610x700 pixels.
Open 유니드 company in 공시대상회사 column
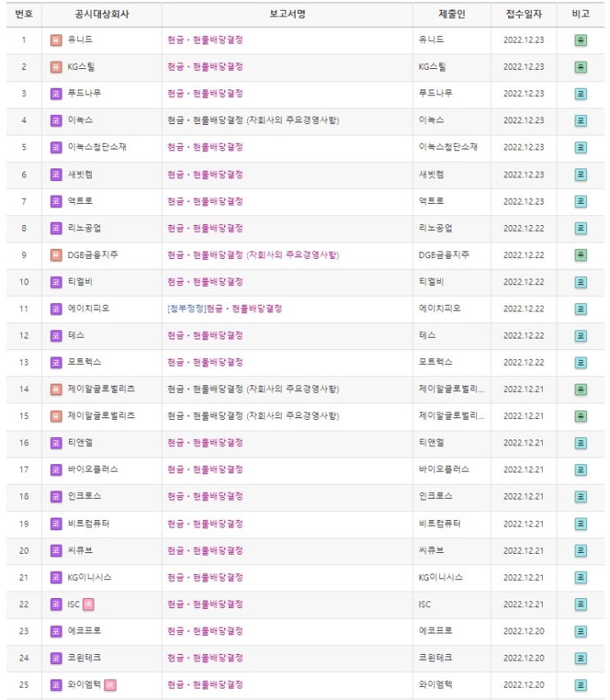point(80,39)
